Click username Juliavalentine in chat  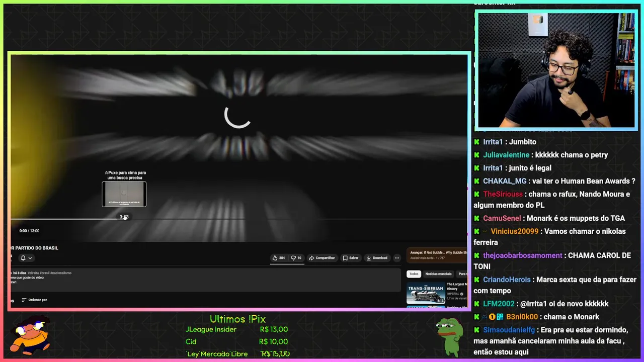506,155
